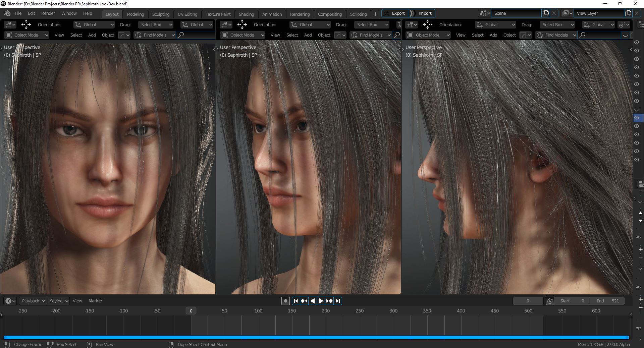
Task: Click the delete scene X icon
Action: (x=554, y=13)
